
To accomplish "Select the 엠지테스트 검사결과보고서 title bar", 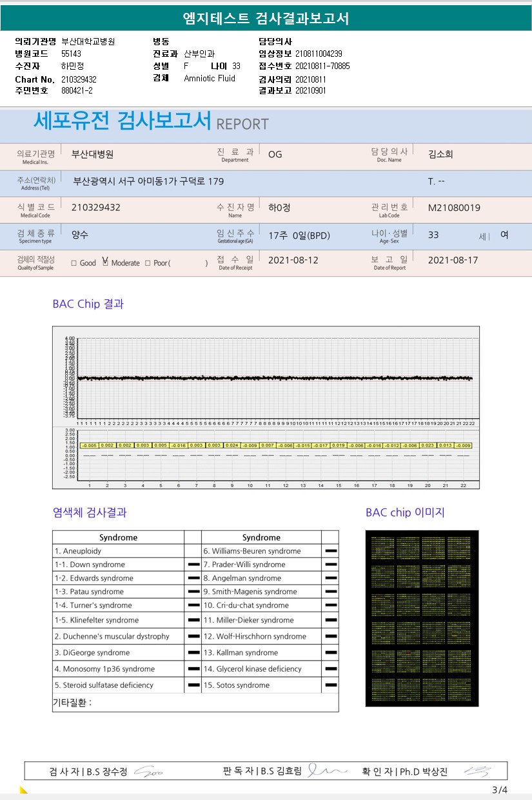I will pos(266,19).
